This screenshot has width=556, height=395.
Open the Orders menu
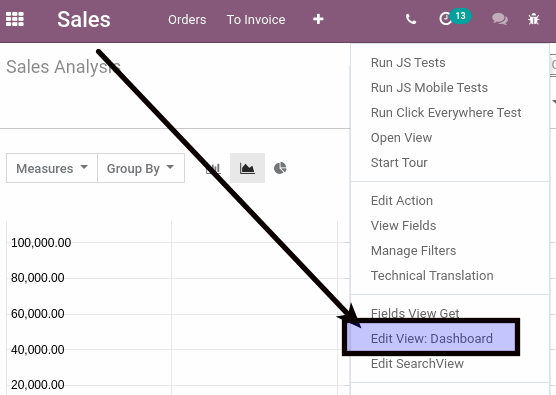click(187, 20)
